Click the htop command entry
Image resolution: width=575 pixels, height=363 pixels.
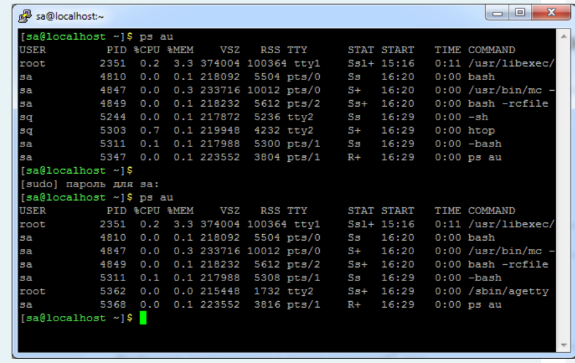pyautogui.click(x=481, y=131)
